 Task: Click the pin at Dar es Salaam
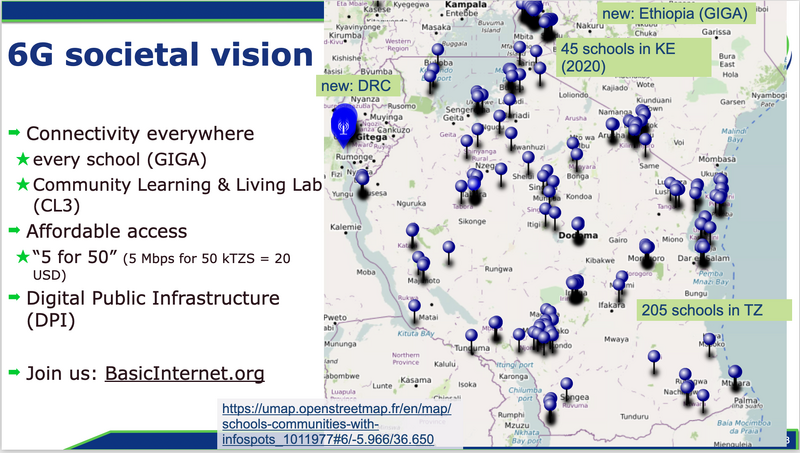[703, 253]
